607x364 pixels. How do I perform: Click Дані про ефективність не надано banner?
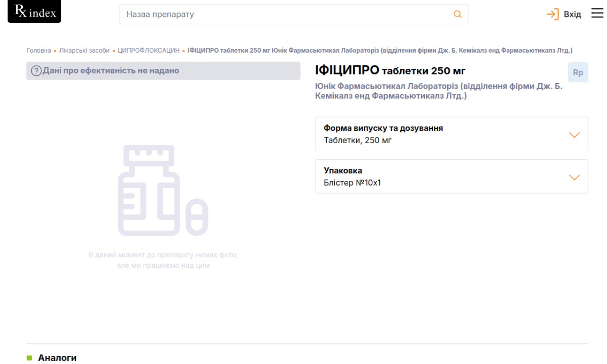[x=163, y=71]
